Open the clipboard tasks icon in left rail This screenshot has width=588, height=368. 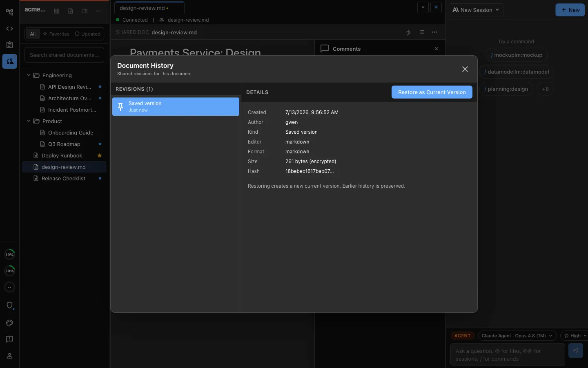coord(9,45)
